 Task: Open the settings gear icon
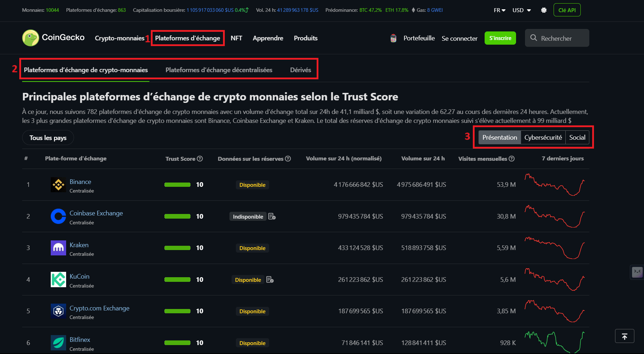544,10
